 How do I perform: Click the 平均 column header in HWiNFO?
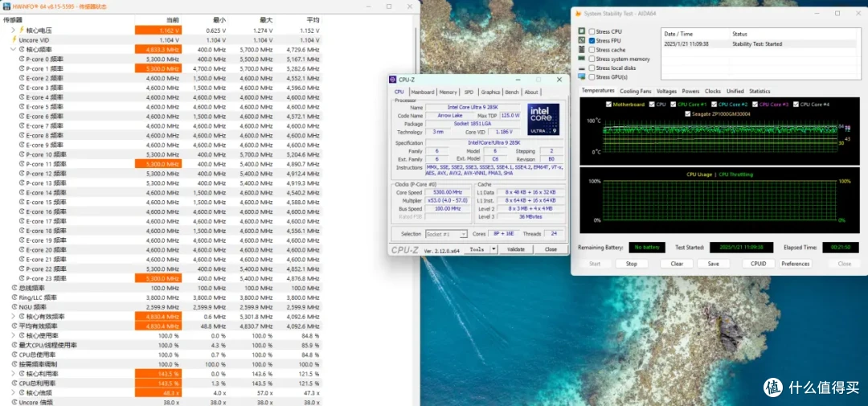click(x=313, y=20)
